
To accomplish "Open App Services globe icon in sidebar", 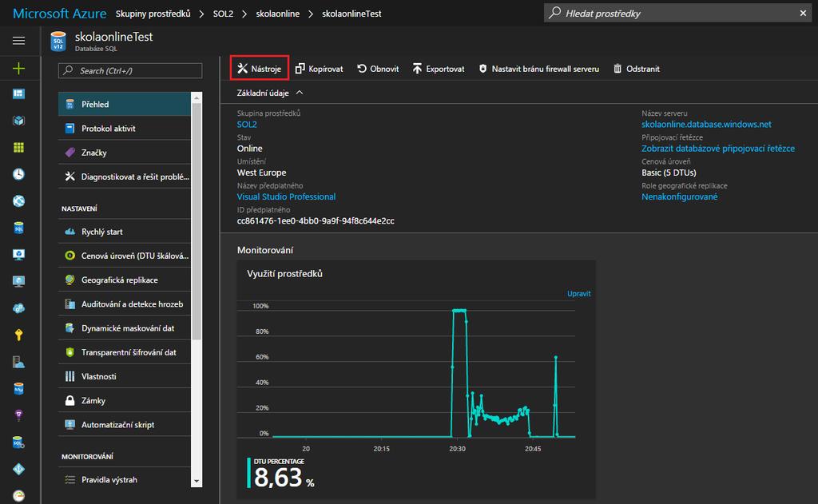I will [x=19, y=200].
